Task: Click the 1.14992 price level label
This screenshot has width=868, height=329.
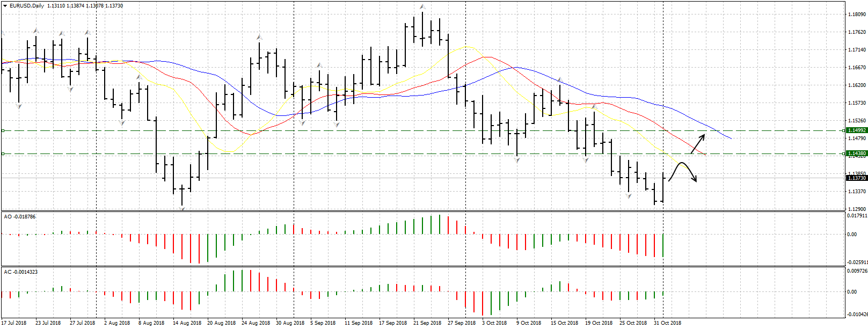Action: tap(856, 130)
